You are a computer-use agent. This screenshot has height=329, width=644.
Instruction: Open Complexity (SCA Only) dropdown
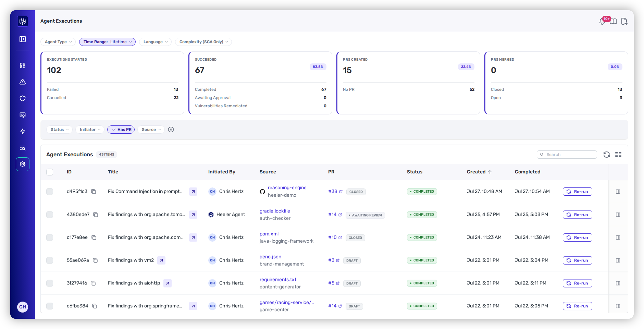[x=203, y=42]
